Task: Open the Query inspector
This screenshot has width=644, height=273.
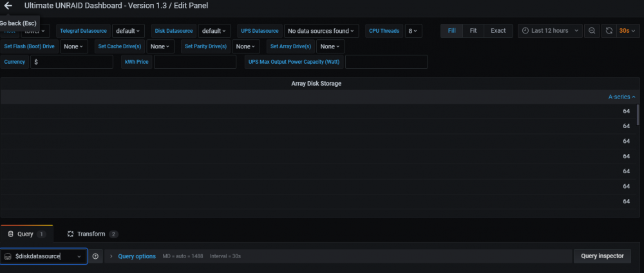Action: [x=603, y=256]
